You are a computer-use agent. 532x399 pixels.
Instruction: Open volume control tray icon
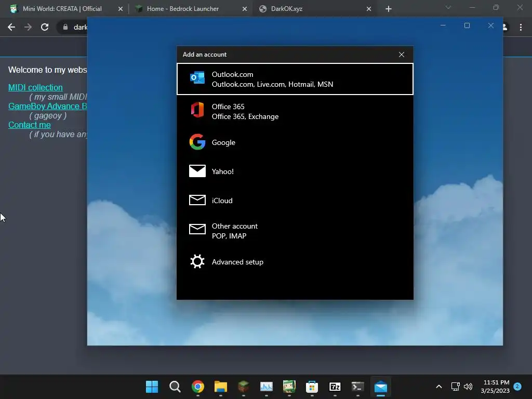(468, 387)
